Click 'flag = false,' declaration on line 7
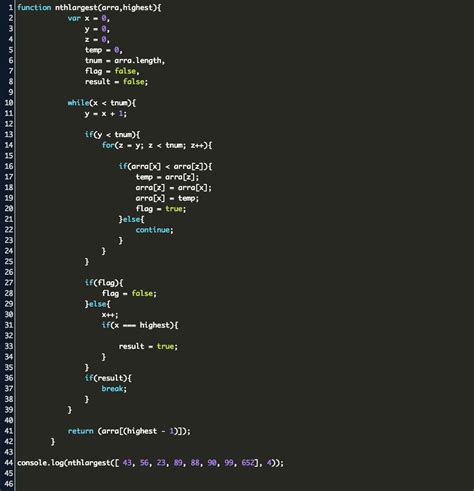 112,71
